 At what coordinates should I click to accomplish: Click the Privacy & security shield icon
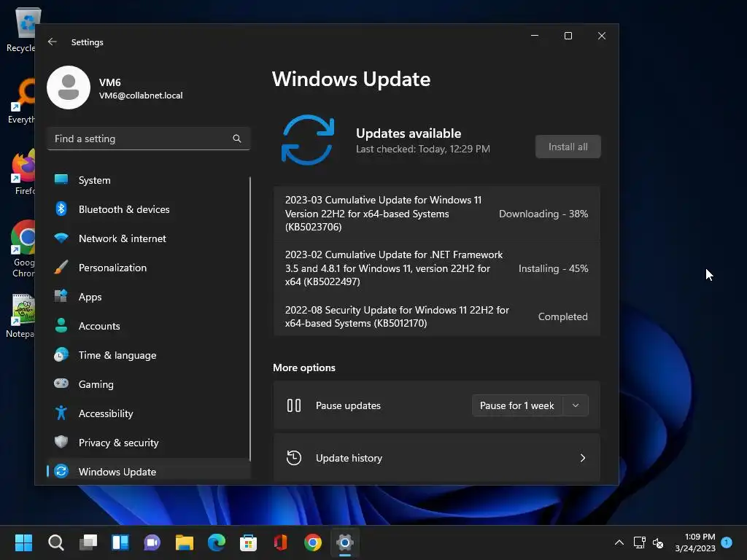[x=61, y=442]
